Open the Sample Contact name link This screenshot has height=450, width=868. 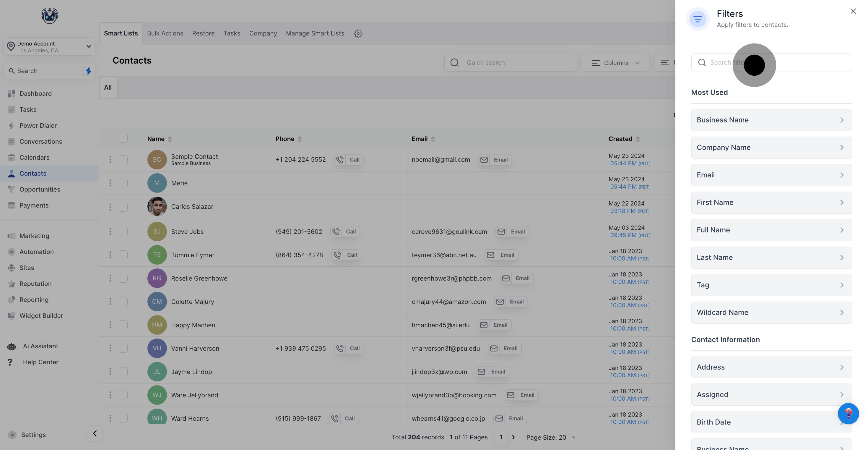pos(194,156)
